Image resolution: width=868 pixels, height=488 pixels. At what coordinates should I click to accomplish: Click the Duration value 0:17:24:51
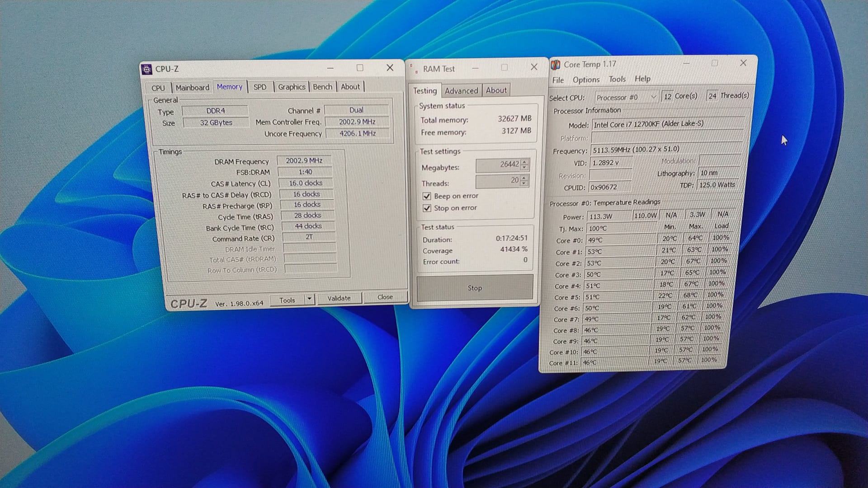(x=512, y=238)
